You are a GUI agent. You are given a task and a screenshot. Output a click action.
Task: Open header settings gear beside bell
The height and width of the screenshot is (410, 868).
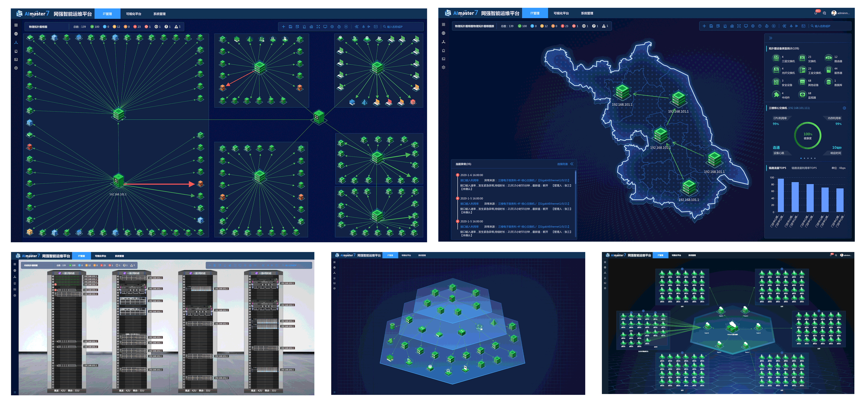825,13
